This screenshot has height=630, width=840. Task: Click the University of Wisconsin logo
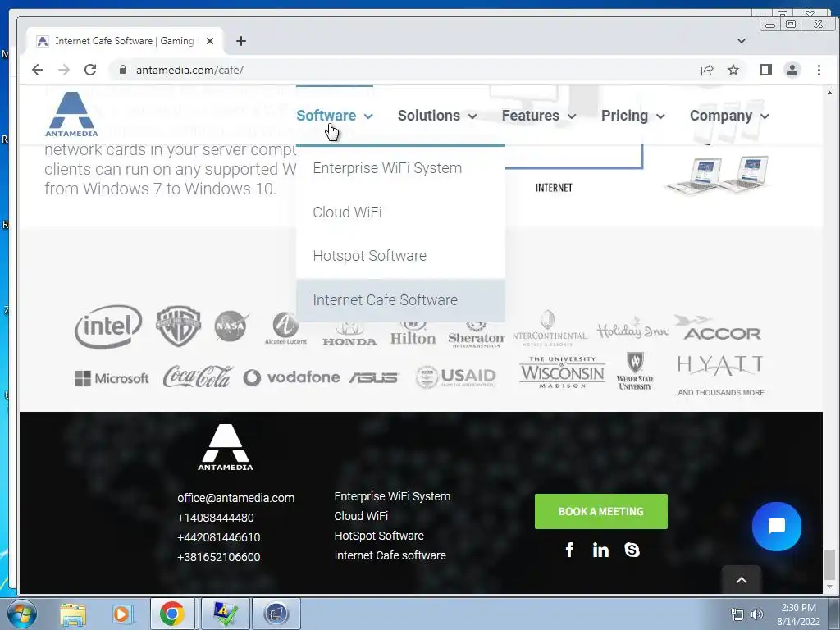[562, 372]
